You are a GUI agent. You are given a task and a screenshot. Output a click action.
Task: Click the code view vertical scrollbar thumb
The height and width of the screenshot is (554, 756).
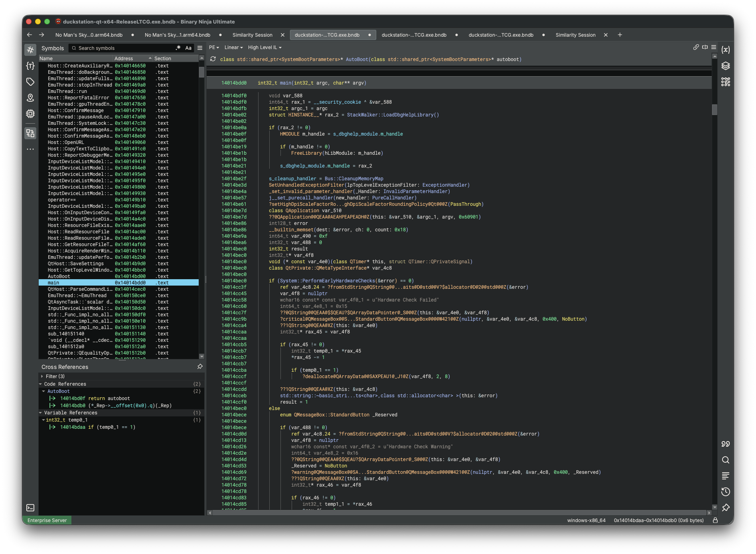(715, 109)
